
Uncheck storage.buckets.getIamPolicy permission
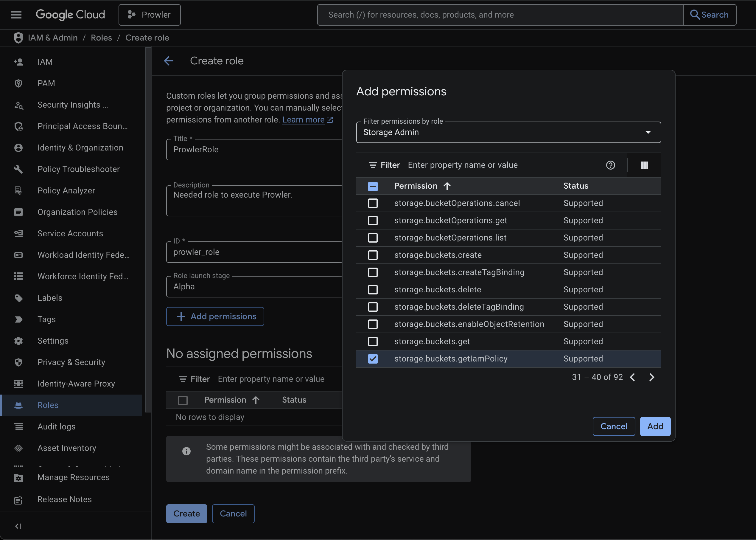(x=373, y=359)
